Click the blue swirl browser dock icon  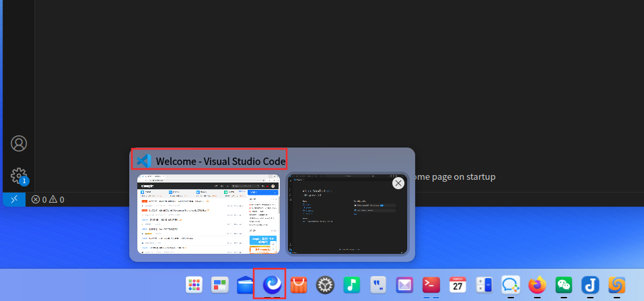271,284
